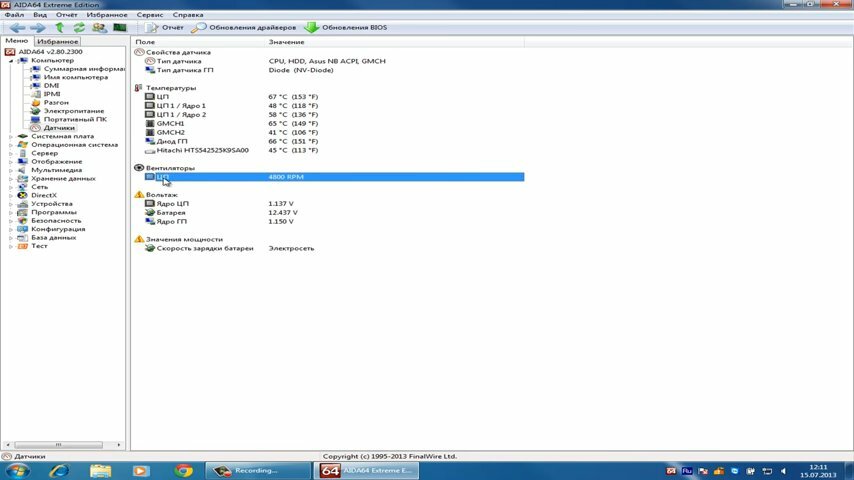This screenshot has width=854, height=480.
Task: Open the Отчёт menu
Action: click(x=66, y=15)
